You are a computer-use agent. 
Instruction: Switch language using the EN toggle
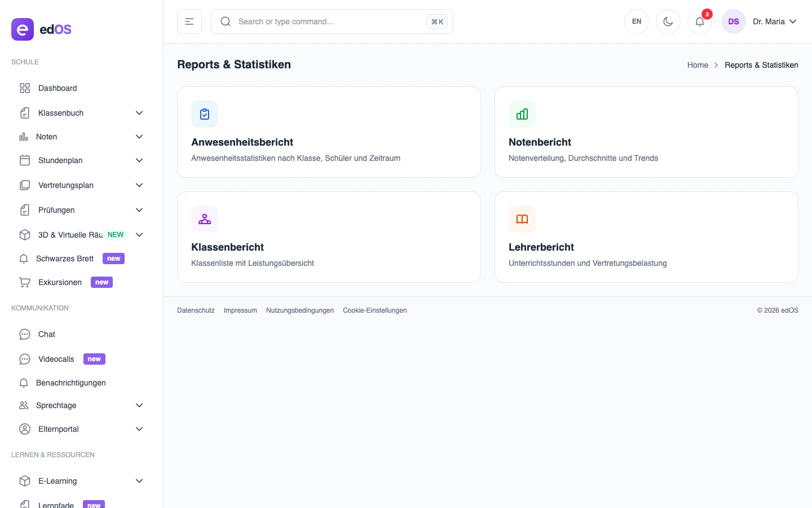click(x=637, y=21)
